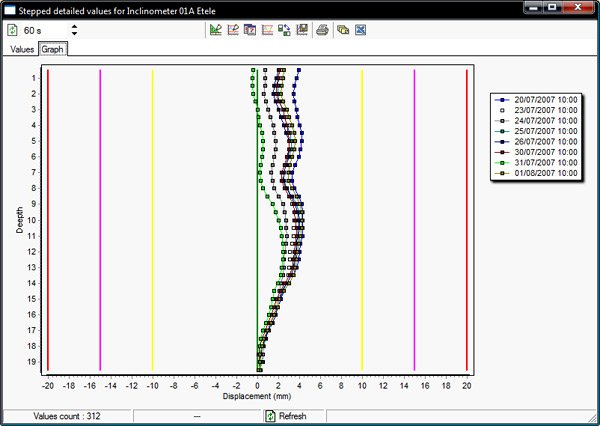This screenshot has height=426, width=600.
Task: Click the swap axes arrows icon
Action: point(284,30)
